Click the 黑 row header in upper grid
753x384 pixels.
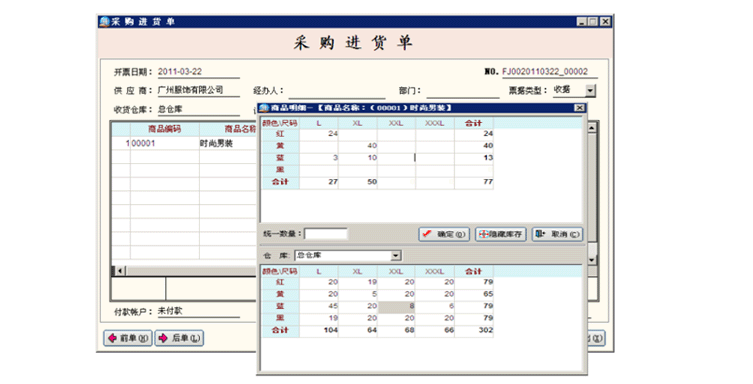pos(280,170)
